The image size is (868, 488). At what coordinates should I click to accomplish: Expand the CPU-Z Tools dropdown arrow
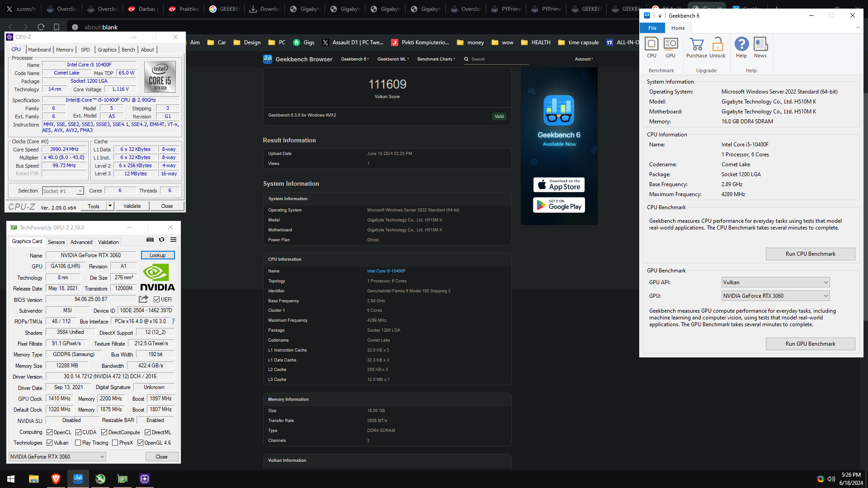[x=110, y=206]
